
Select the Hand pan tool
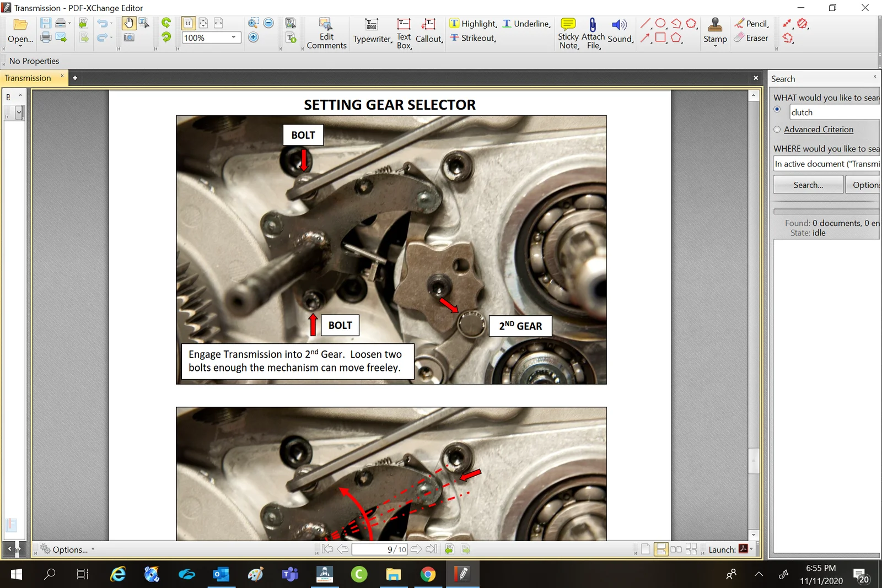pos(128,22)
